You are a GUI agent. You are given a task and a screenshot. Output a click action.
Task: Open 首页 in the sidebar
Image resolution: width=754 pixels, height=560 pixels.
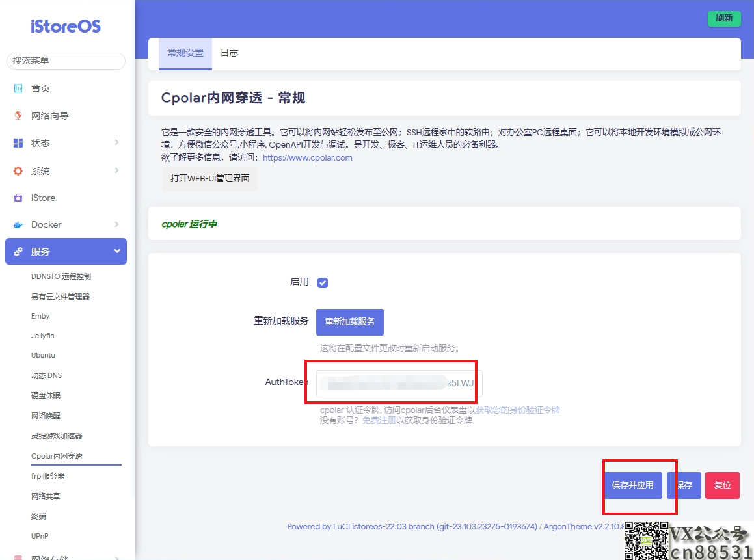40,88
